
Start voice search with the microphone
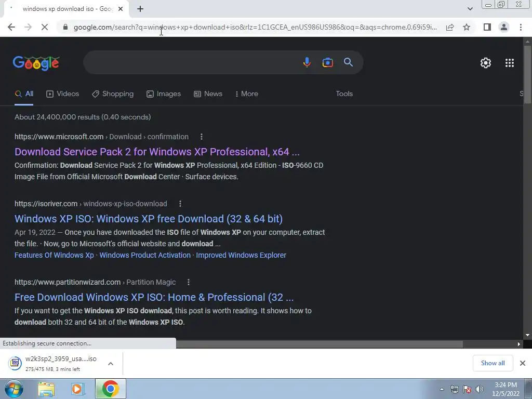click(x=307, y=62)
